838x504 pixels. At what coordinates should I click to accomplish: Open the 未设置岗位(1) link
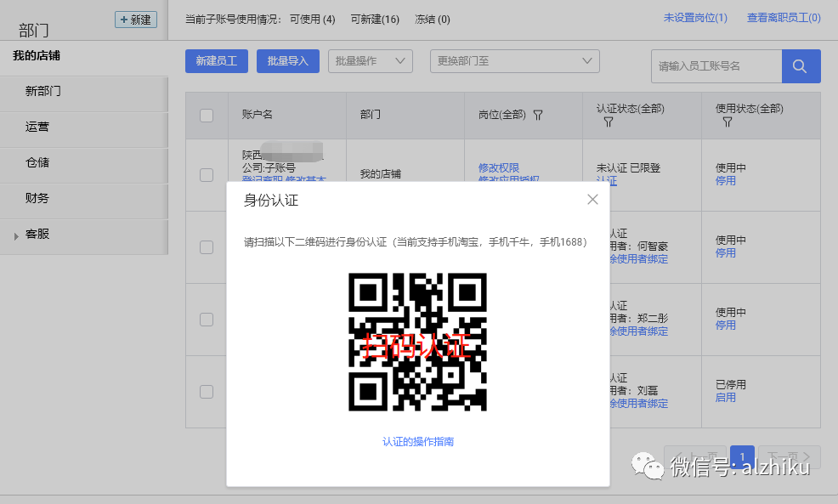tap(695, 18)
